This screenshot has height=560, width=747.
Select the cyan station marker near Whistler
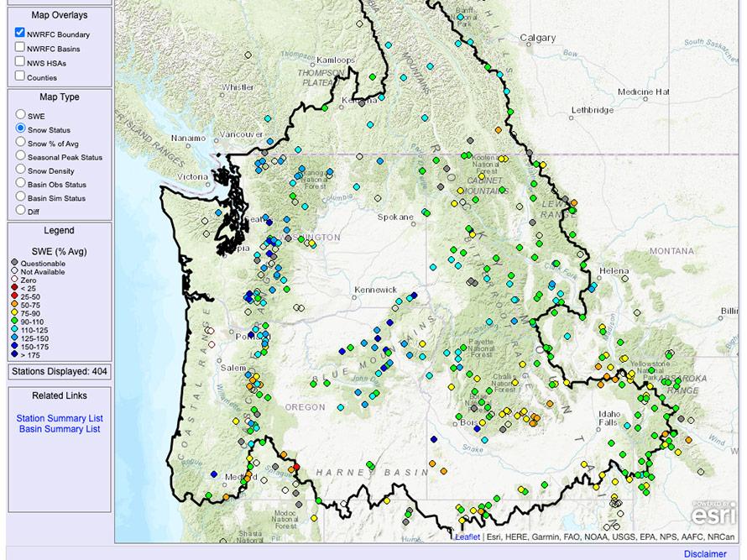[267, 118]
